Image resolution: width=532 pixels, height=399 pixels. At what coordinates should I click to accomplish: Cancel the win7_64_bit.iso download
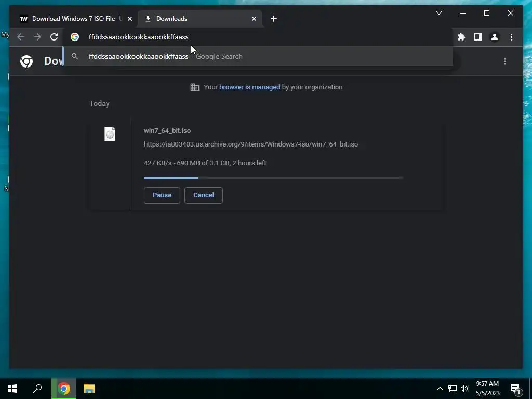coord(204,195)
